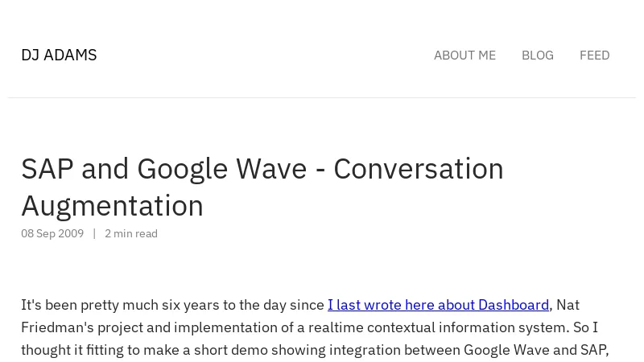Click the DJ ADAMS site title
The image size is (644, 362).
[x=59, y=55]
